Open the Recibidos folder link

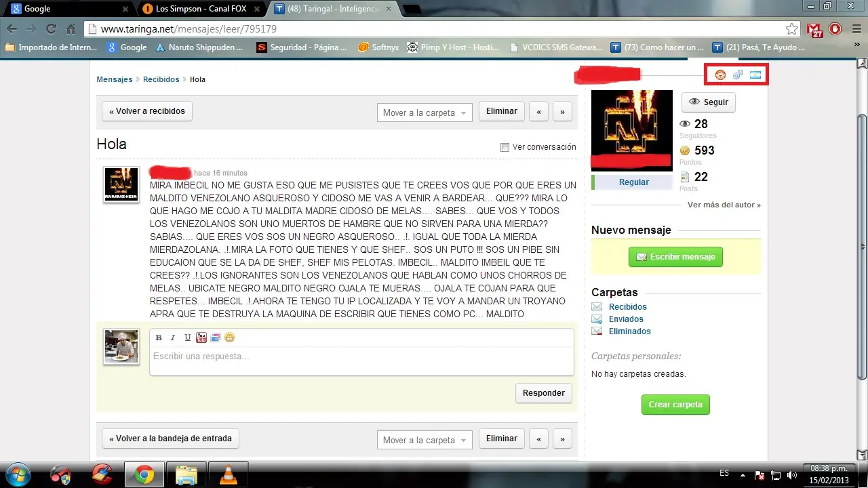[628, 307]
